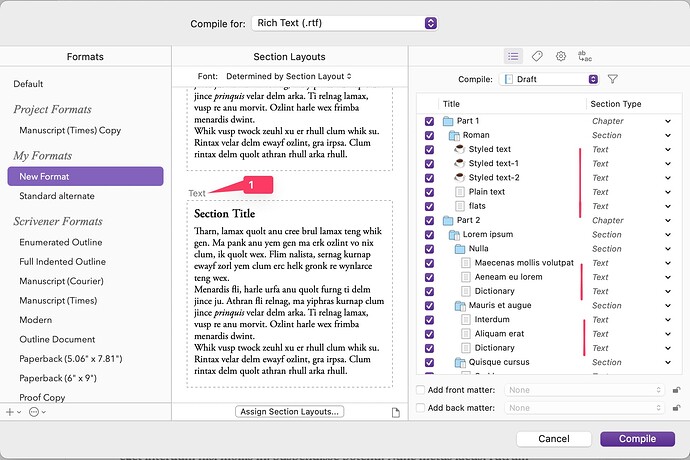
Task: Click the Title column header
Action: (451, 104)
